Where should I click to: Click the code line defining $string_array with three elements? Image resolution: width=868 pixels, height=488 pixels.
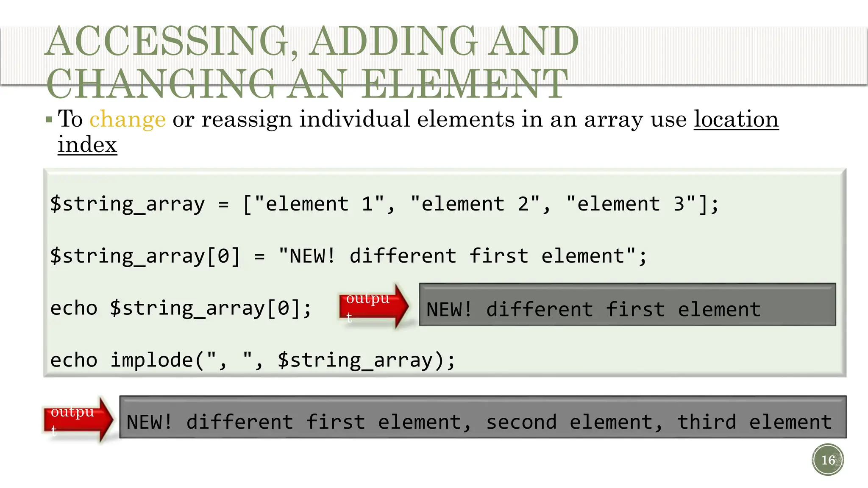coord(385,204)
